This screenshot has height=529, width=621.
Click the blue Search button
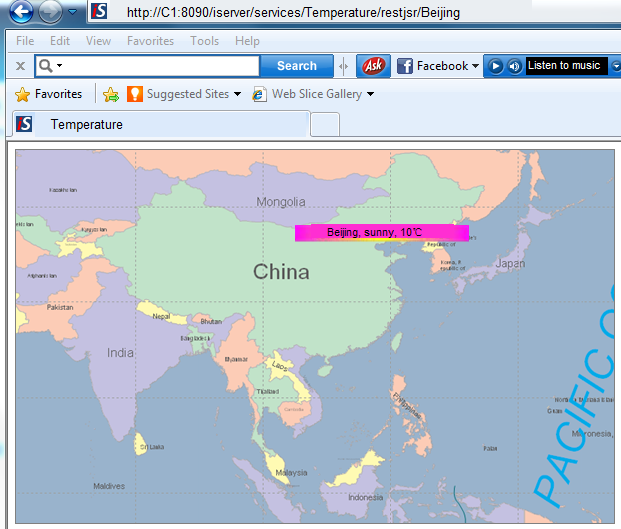[296, 66]
